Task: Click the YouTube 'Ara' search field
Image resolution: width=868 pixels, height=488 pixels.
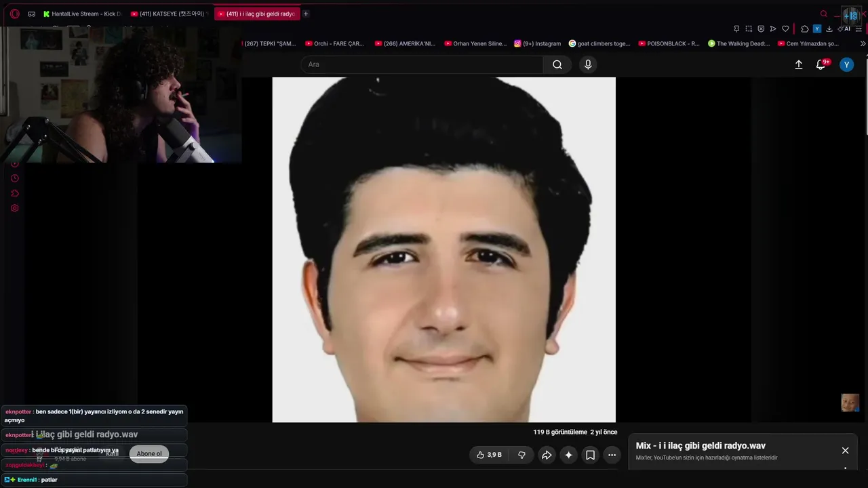Action: point(422,64)
